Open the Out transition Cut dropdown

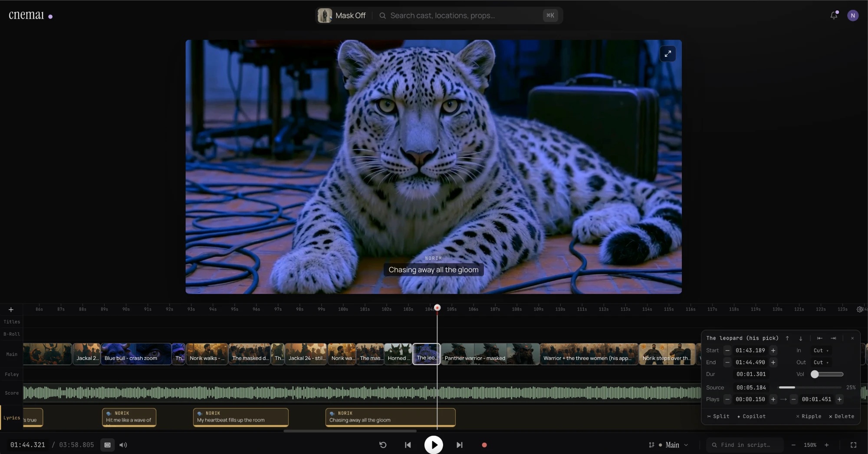821,362
